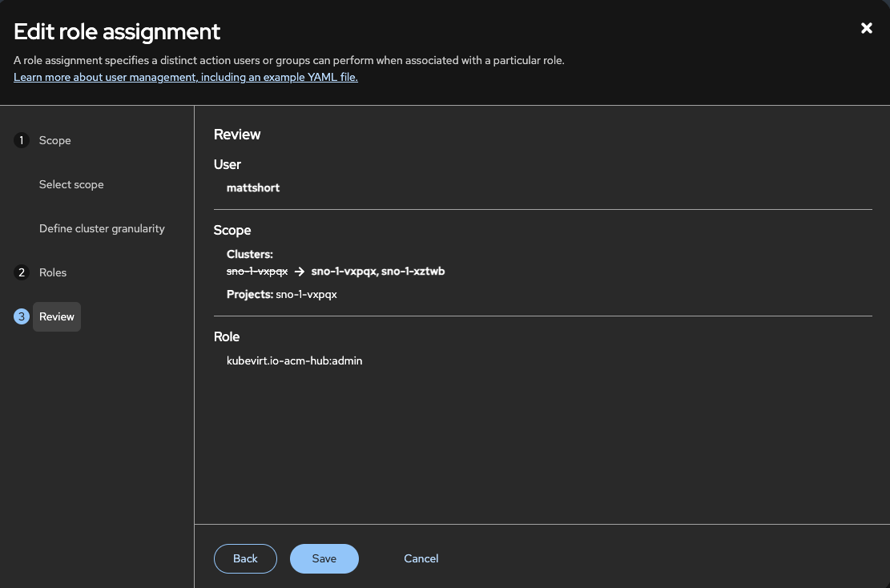
Task: Click the Projects value line
Action: tap(282, 295)
